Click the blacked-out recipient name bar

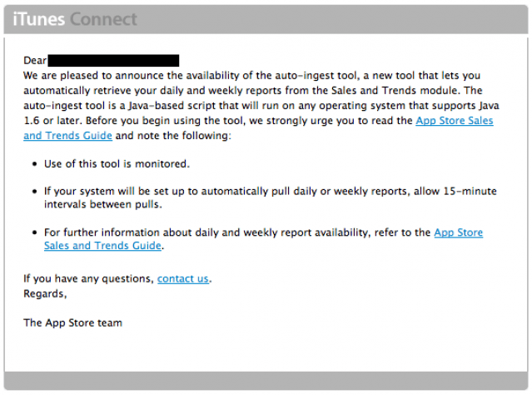(113, 60)
